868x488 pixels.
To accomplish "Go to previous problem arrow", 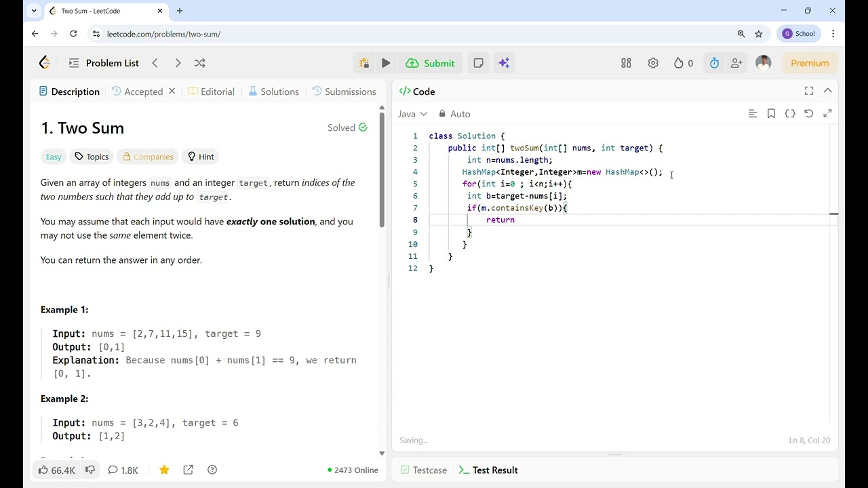I will [x=155, y=63].
